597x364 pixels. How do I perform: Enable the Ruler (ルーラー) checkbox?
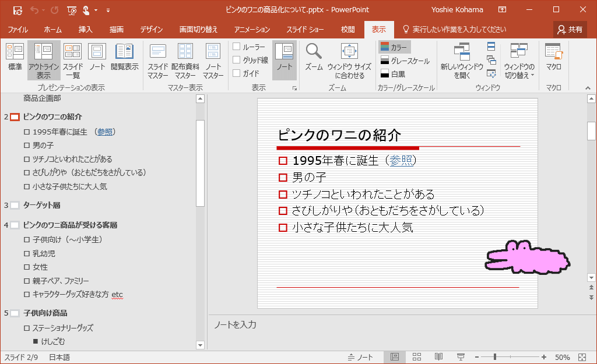(x=237, y=47)
